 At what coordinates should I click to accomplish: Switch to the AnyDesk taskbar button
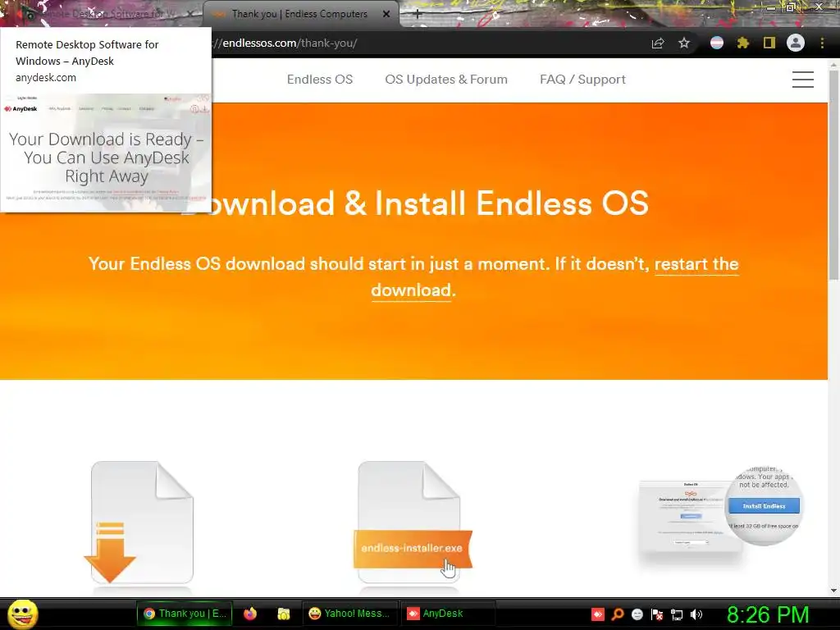tap(448, 614)
